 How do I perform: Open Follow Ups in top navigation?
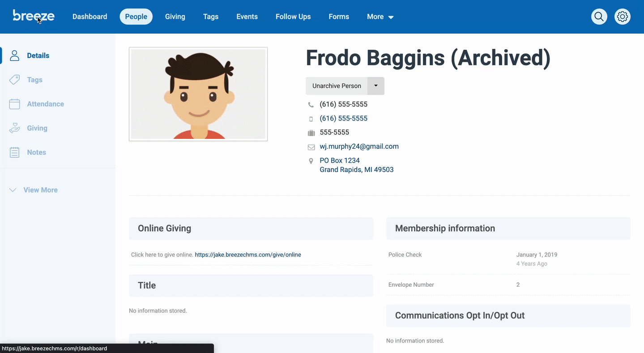click(293, 17)
